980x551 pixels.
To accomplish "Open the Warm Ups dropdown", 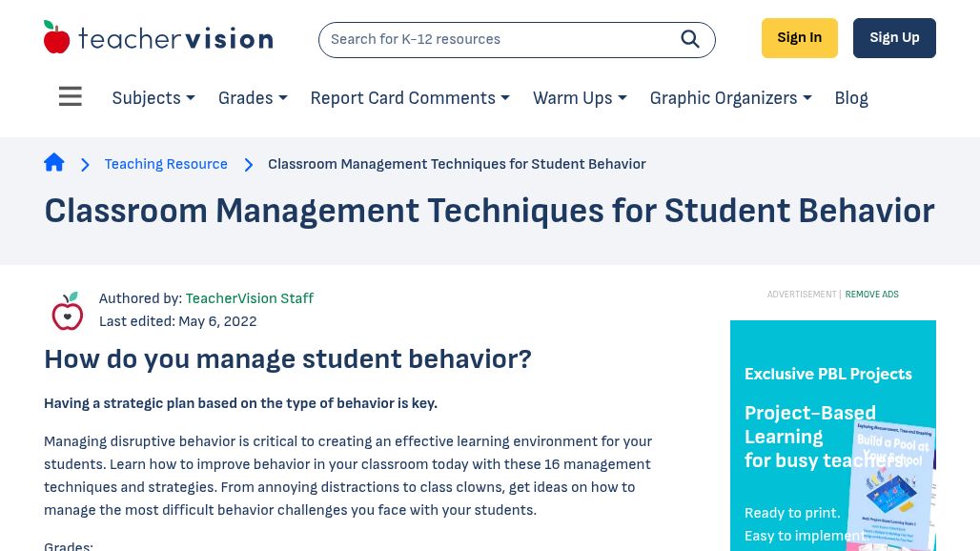I will [580, 98].
